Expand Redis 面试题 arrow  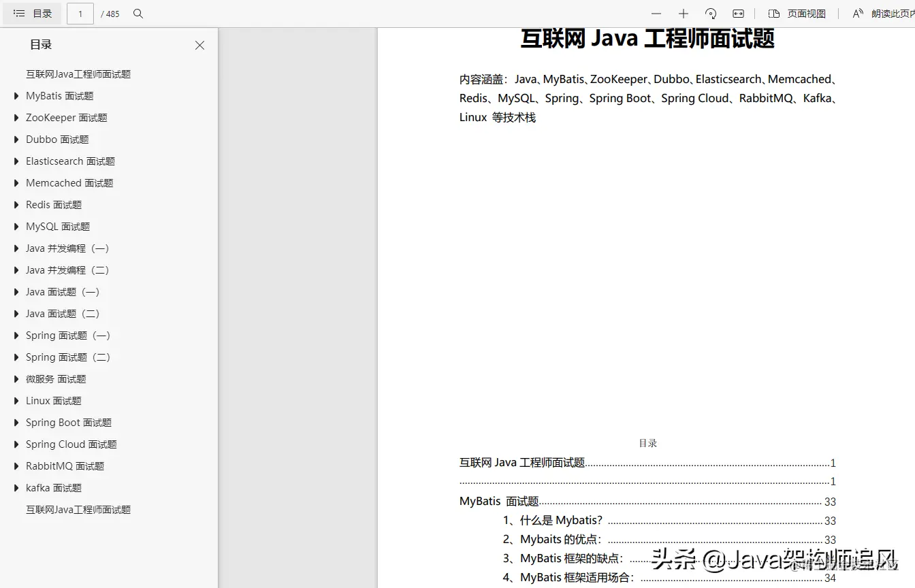[x=16, y=205]
